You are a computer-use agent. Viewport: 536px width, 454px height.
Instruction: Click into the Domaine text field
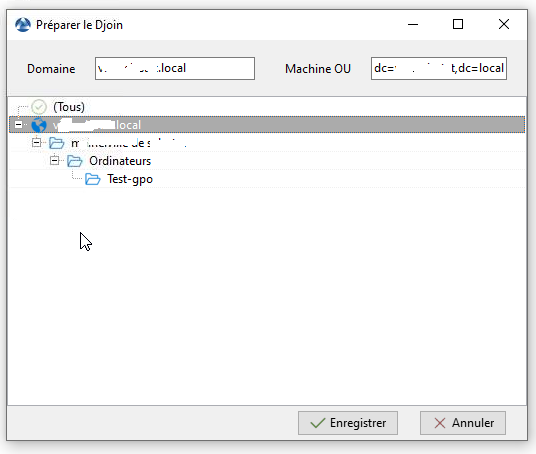[175, 68]
